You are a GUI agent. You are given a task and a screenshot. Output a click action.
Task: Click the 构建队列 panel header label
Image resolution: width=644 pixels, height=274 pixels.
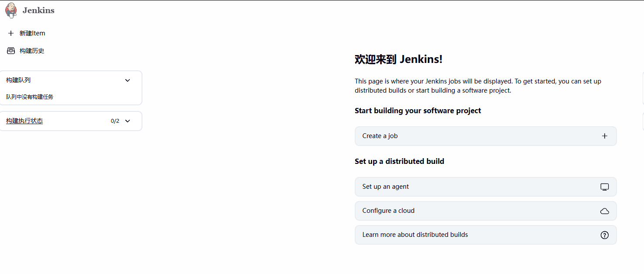[x=18, y=80]
